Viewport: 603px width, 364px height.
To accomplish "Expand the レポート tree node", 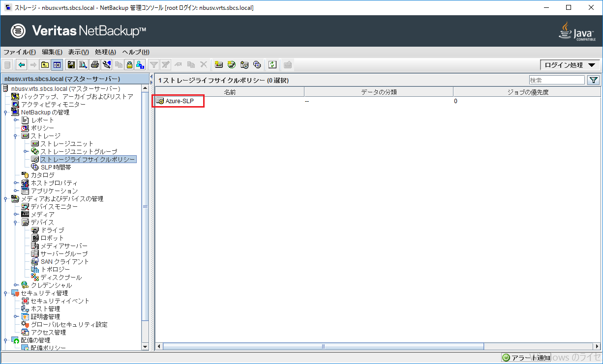I will (16, 120).
